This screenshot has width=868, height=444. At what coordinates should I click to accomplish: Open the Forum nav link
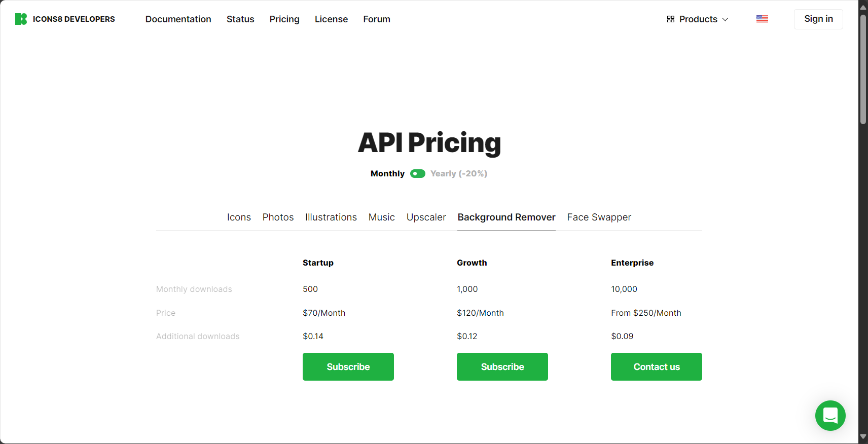coord(377,19)
